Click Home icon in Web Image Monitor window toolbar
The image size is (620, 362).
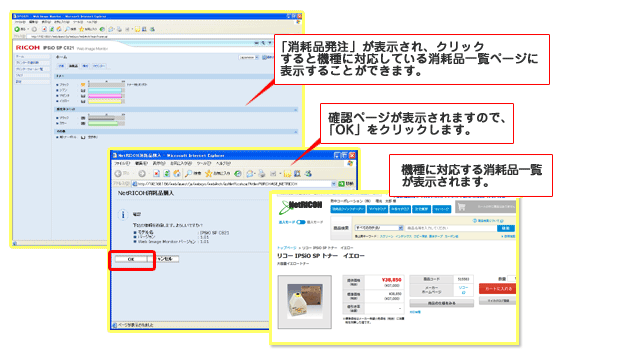coord(59,29)
